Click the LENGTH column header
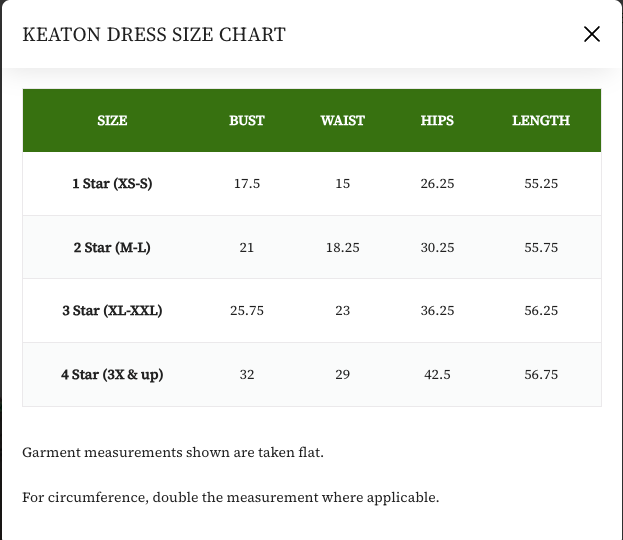Image resolution: width=623 pixels, height=540 pixels. pos(541,120)
